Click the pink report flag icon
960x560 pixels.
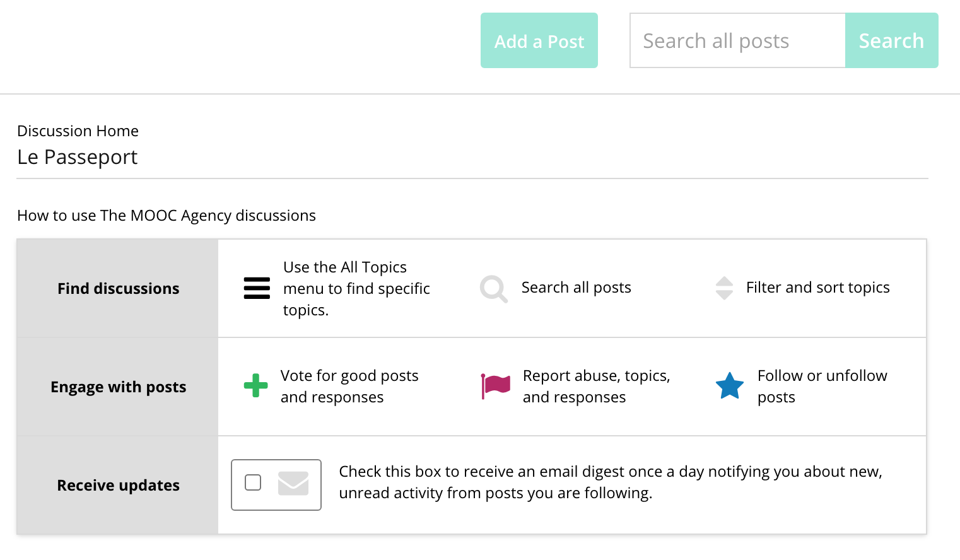(x=496, y=386)
